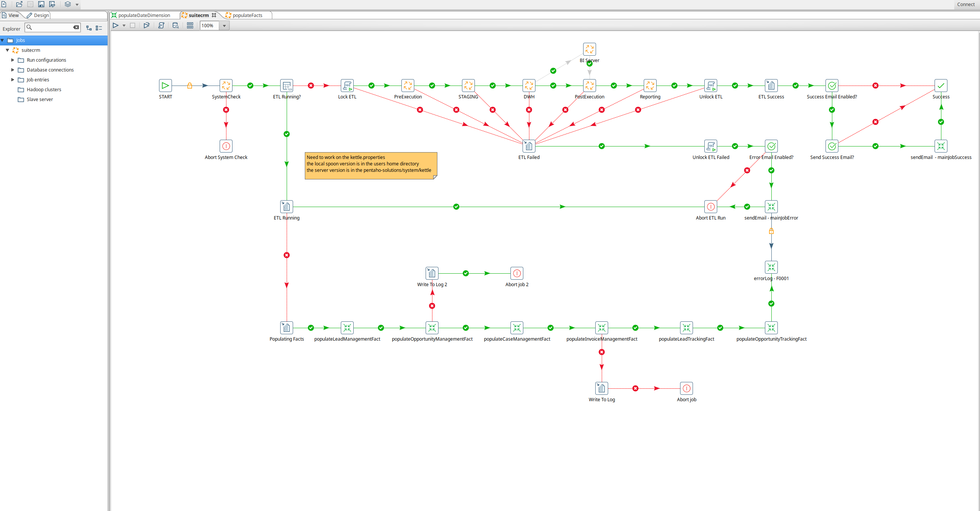
Task: Expand the Job entries folder
Action: (x=12, y=80)
